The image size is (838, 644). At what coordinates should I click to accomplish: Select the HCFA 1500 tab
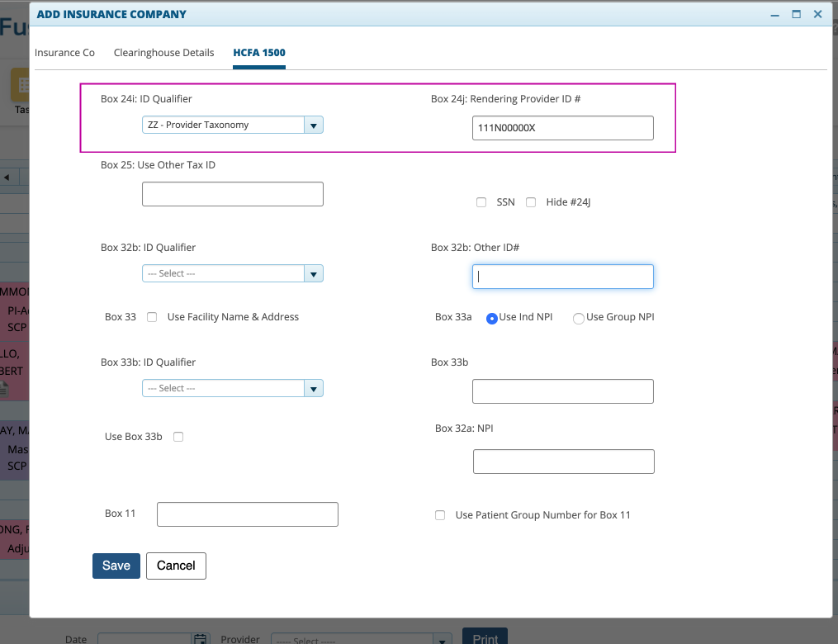pos(258,51)
